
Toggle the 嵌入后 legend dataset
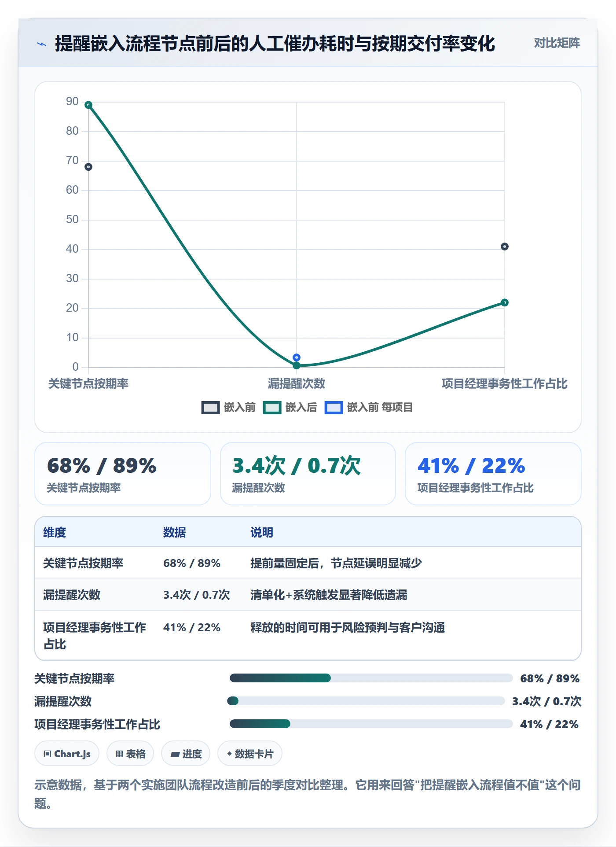pyautogui.click(x=290, y=408)
